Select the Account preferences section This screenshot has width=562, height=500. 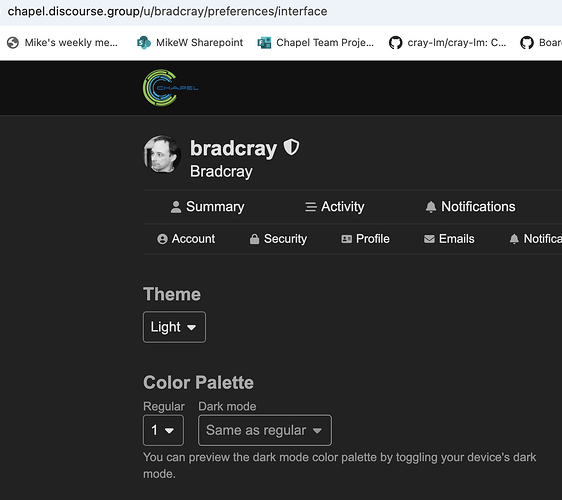(x=186, y=239)
